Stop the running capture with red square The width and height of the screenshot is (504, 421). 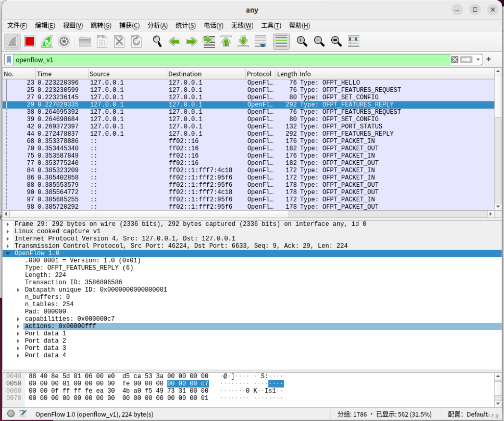click(30, 42)
